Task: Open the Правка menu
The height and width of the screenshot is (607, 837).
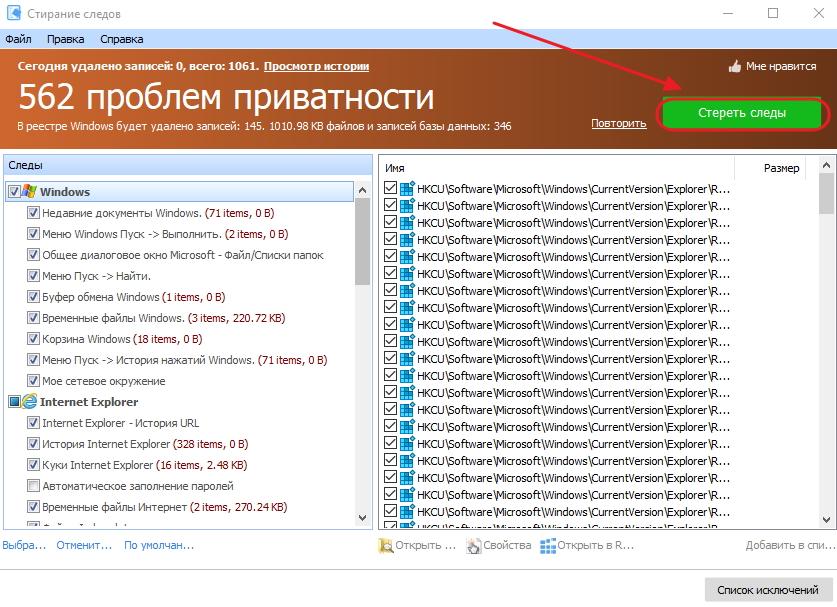Action: tap(65, 39)
